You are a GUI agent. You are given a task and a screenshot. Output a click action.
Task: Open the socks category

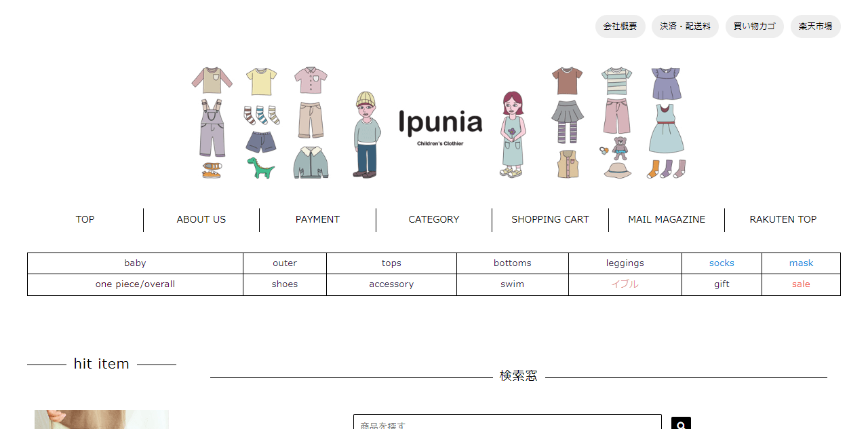point(721,263)
